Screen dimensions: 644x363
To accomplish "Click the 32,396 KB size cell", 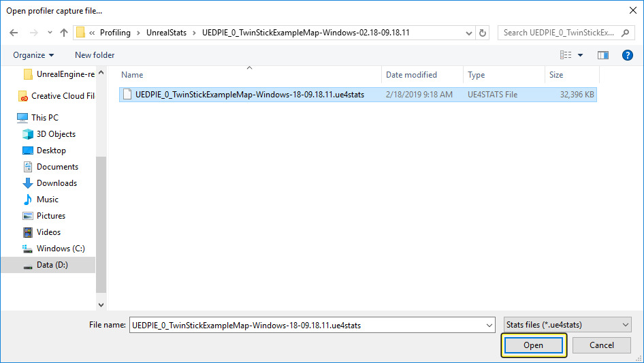I will pos(577,95).
